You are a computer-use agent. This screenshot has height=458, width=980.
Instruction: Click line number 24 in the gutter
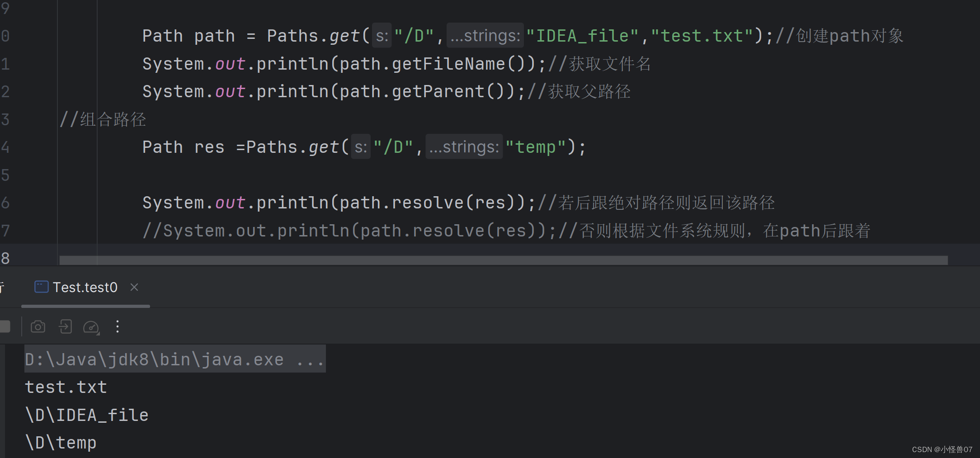[5, 147]
